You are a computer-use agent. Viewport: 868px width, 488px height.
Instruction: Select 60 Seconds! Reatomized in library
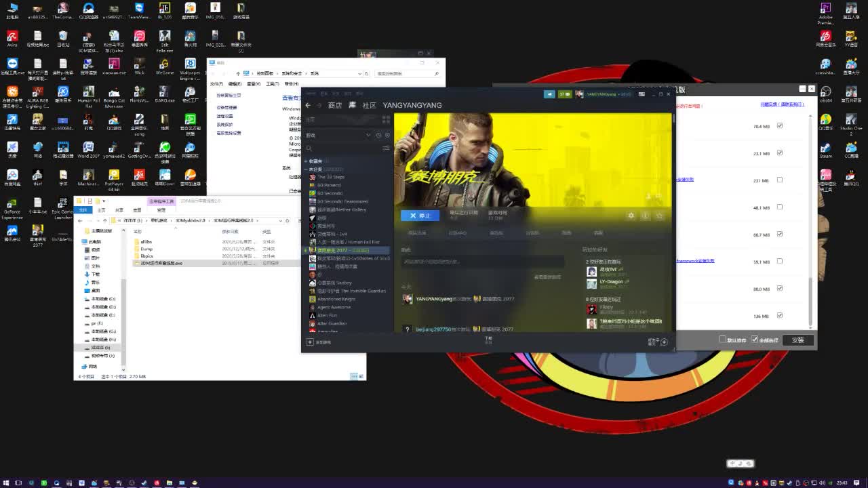(x=342, y=201)
